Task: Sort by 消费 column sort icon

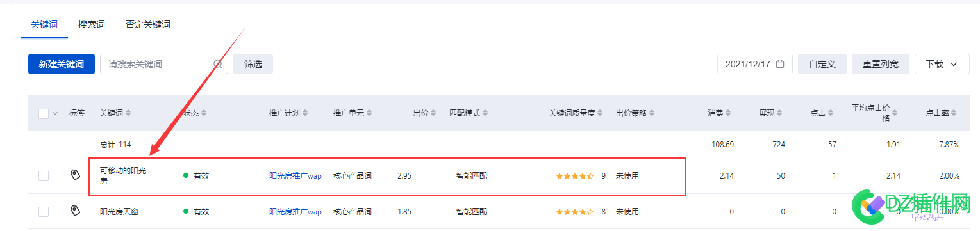Action: point(729,113)
